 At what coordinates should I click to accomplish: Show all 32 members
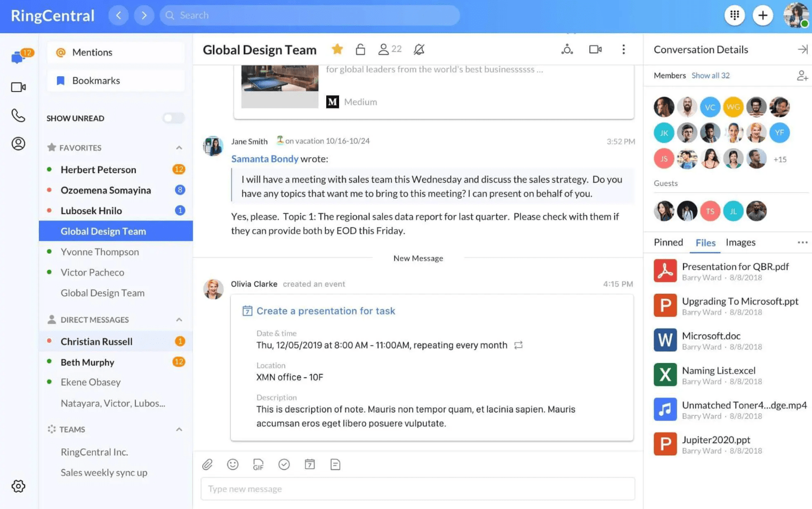(x=711, y=75)
